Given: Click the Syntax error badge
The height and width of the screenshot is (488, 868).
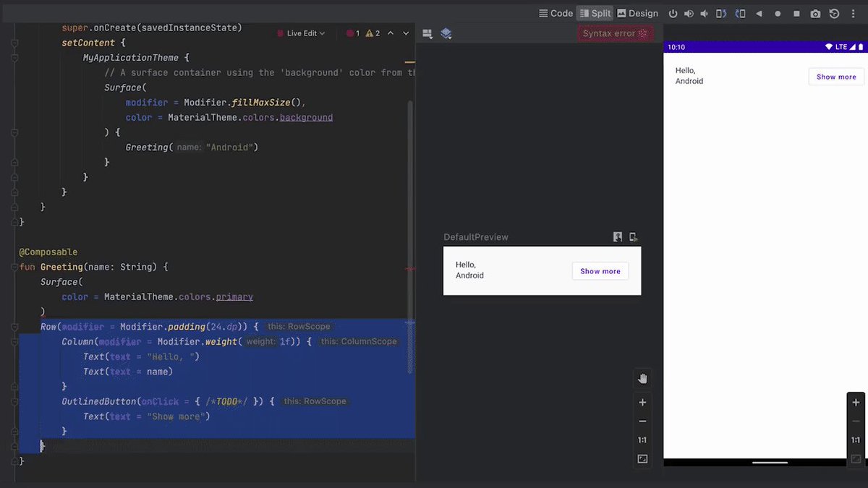Looking at the screenshot, I should tap(615, 33).
